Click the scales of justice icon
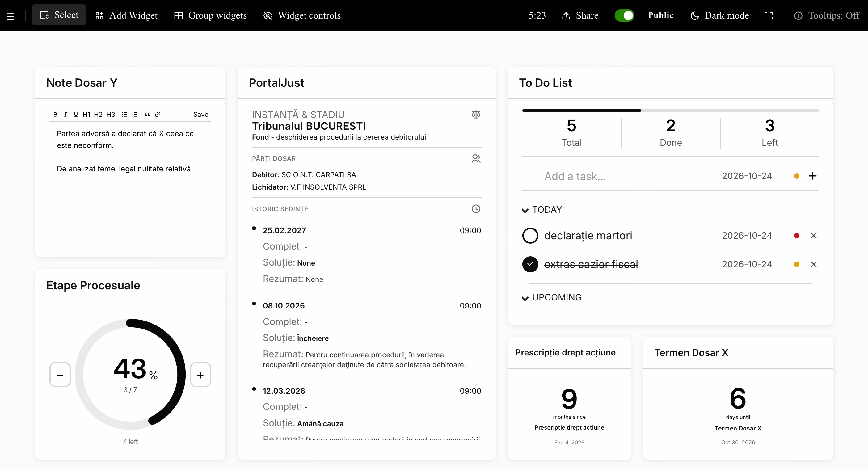868x470 pixels. 476,115
